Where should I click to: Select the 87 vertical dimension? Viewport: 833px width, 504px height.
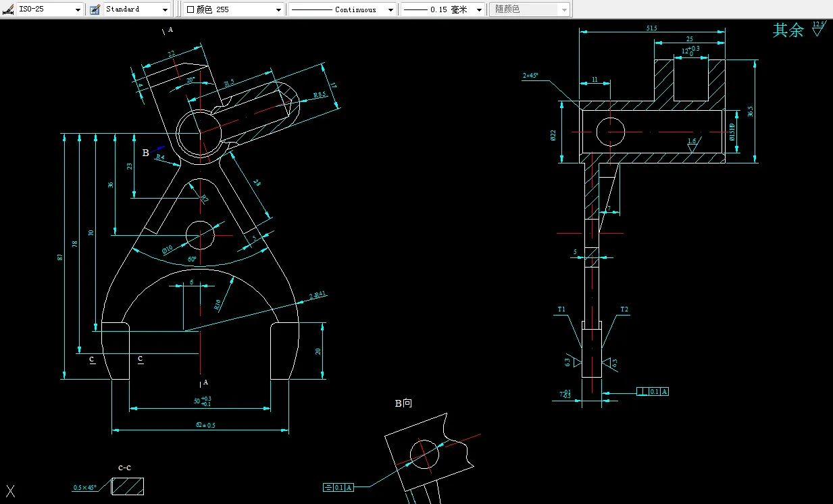(59, 257)
